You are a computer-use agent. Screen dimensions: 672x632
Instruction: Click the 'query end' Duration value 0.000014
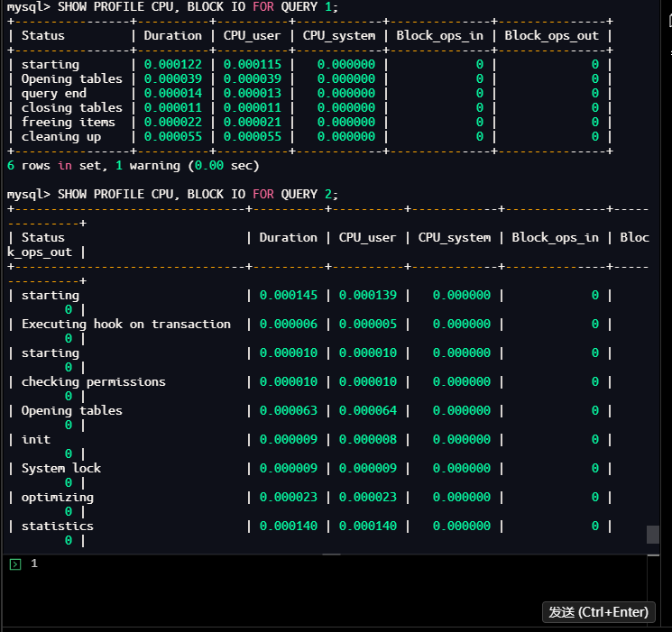tap(172, 94)
